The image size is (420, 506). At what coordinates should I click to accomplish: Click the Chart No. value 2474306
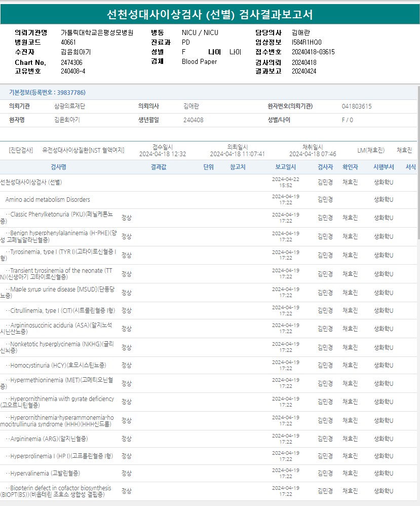tap(71, 62)
